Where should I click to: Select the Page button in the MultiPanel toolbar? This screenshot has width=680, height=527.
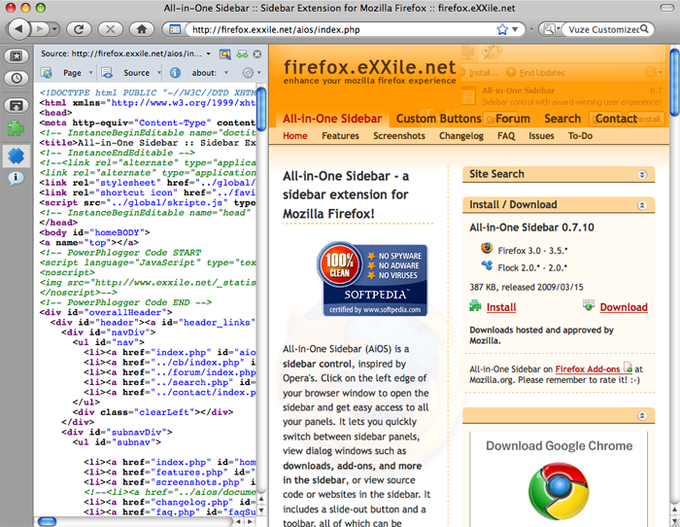72,73
